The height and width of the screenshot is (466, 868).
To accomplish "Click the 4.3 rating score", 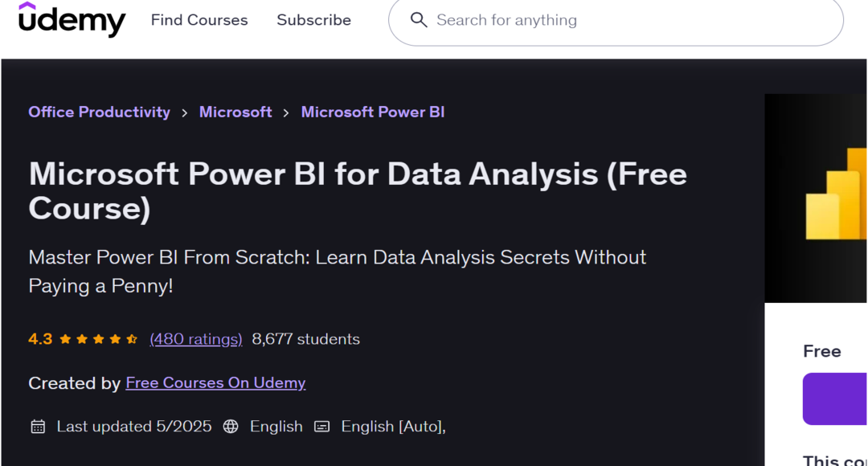I will pyautogui.click(x=40, y=339).
